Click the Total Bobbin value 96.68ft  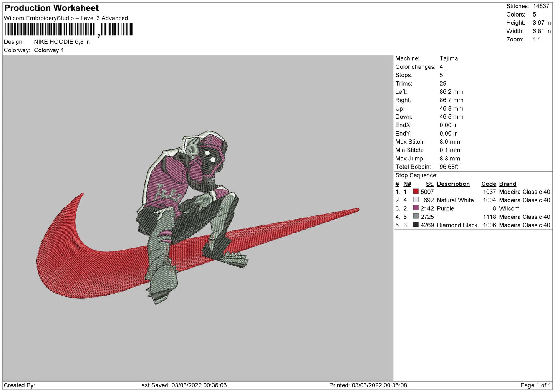coord(449,167)
